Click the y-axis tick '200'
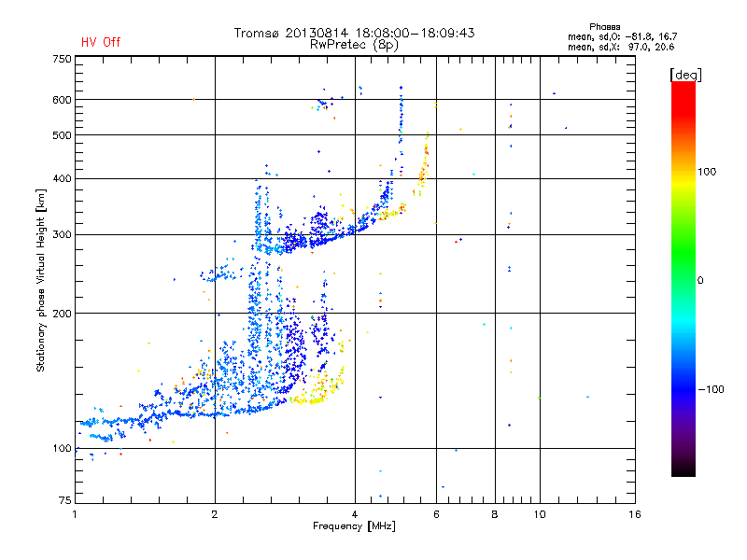The image size is (747, 560). click(x=62, y=314)
